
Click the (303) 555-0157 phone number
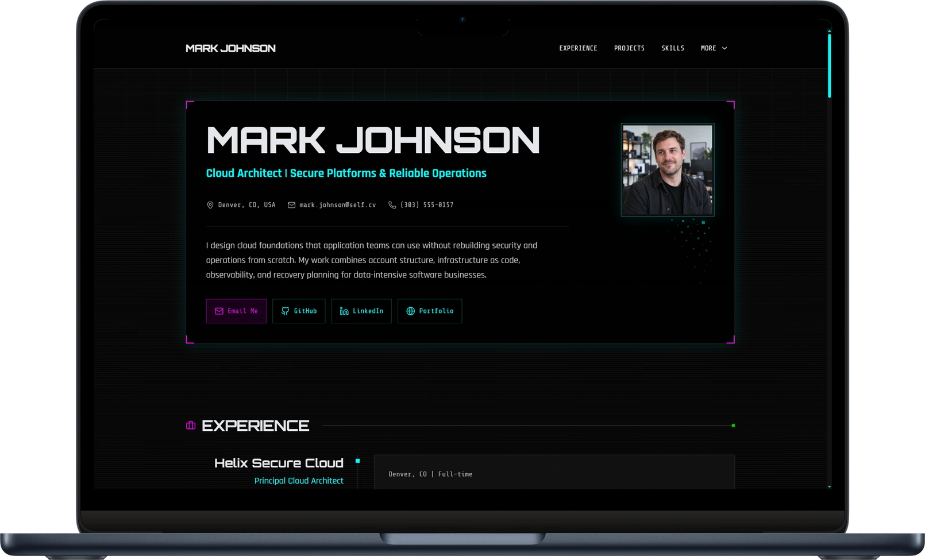click(427, 205)
